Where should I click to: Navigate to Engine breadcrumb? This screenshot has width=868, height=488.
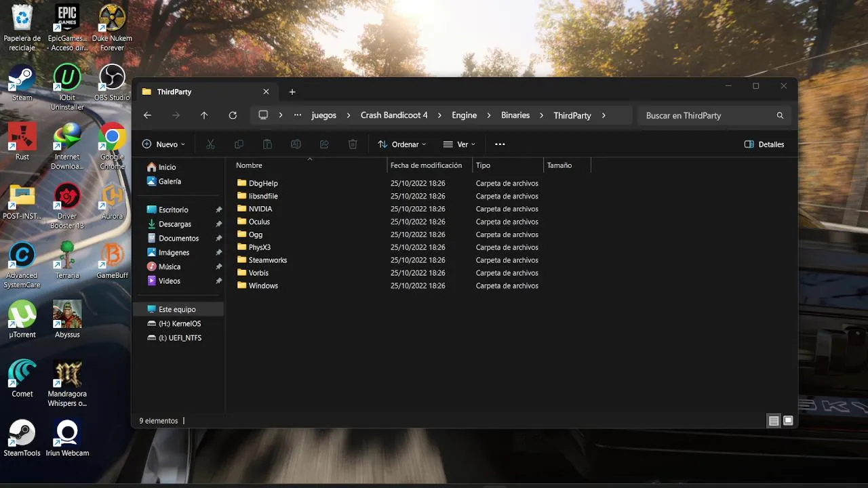[464, 115]
